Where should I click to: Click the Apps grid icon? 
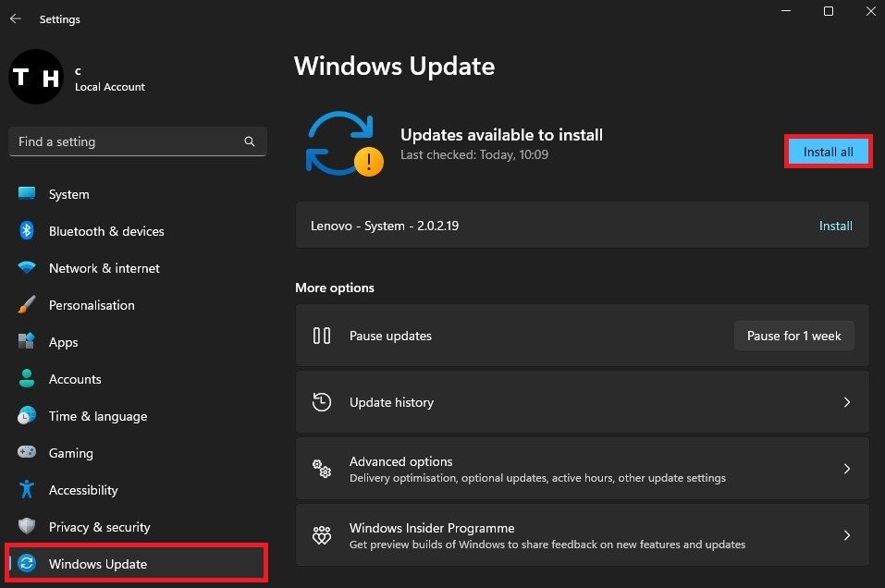(27, 342)
